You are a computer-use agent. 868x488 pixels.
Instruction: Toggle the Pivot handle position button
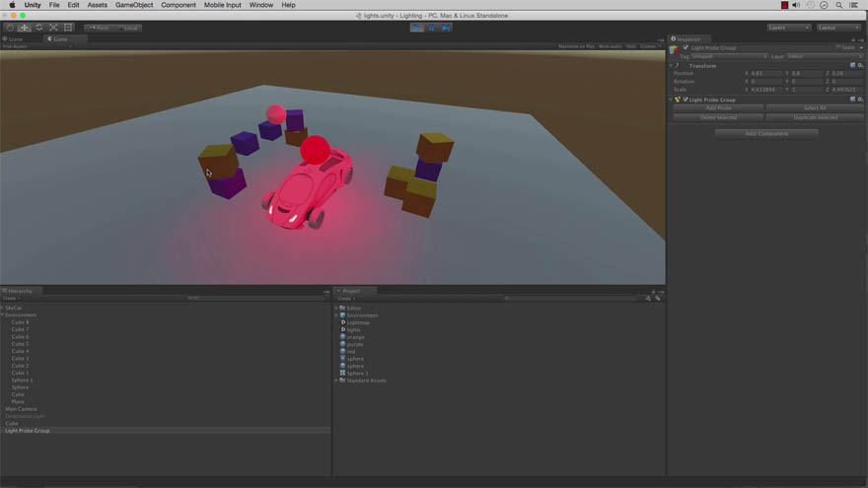coord(99,28)
